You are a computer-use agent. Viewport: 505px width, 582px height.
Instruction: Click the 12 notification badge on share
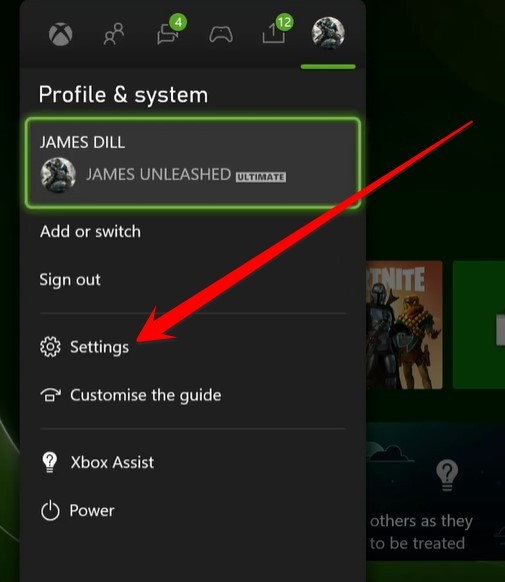285,23
